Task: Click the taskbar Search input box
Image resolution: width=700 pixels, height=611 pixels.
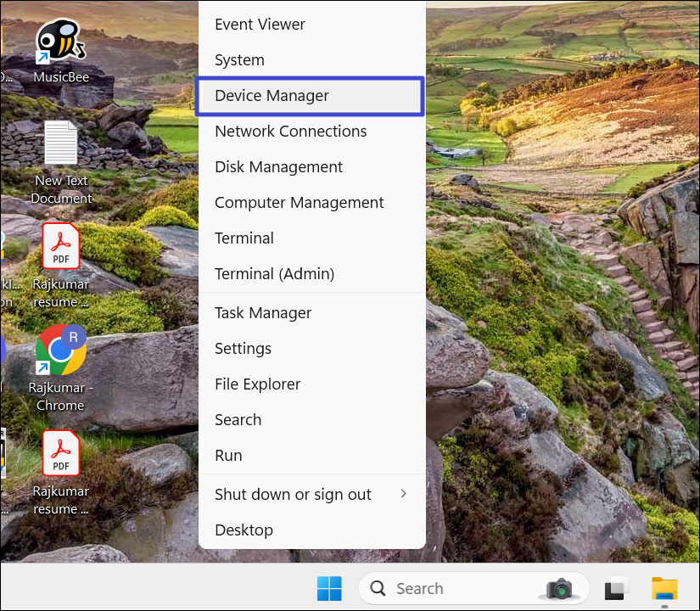Action: tap(450, 588)
